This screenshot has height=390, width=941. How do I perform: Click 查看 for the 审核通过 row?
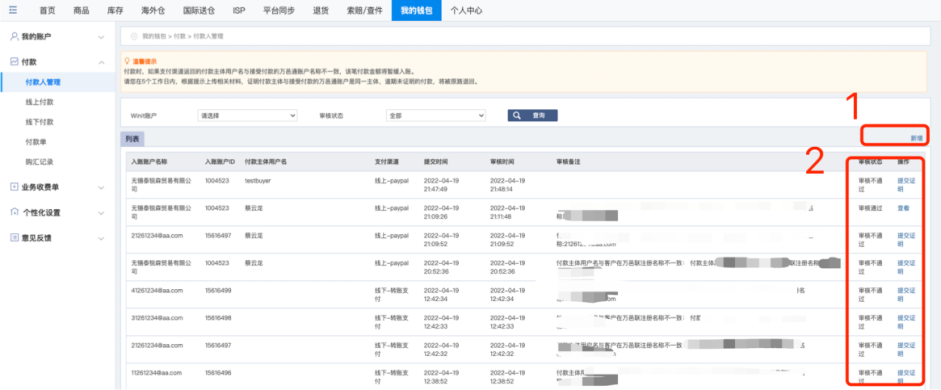click(x=903, y=208)
